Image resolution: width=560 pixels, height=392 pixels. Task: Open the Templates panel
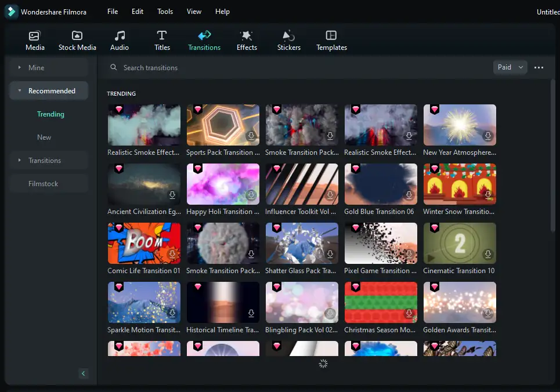coord(331,36)
